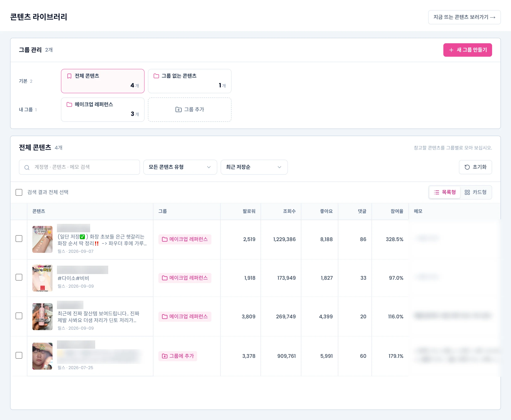Click the bookmark icon on 전체 콘텐츠 card
This screenshot has height=420, width=511.
point(69,76)
